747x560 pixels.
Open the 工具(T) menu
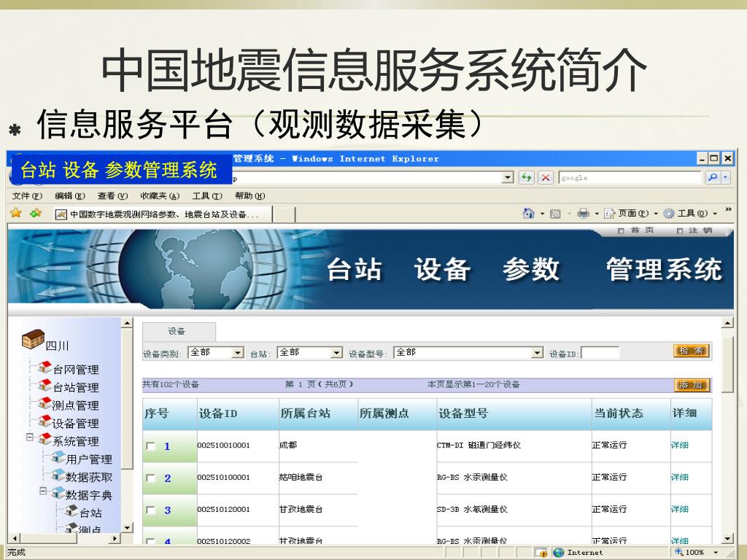coord(207,195)
